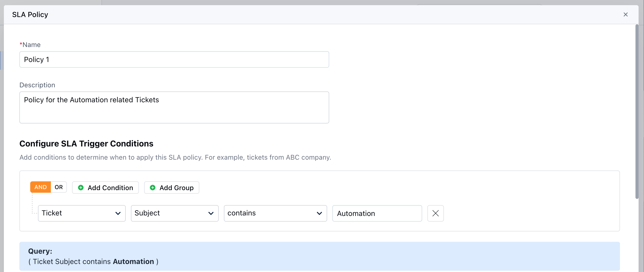Click the green plus icon on Add Condition
Image resolution: width=644 pixels, height=272 pixels.
(81, 188)
